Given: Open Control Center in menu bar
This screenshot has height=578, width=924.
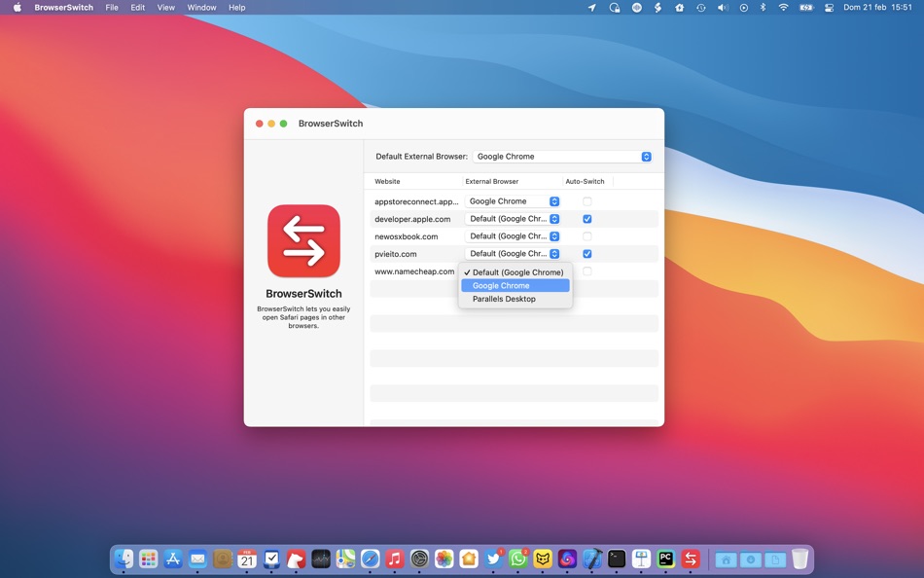Looking at the screenshot, I should tap(829, 8).
